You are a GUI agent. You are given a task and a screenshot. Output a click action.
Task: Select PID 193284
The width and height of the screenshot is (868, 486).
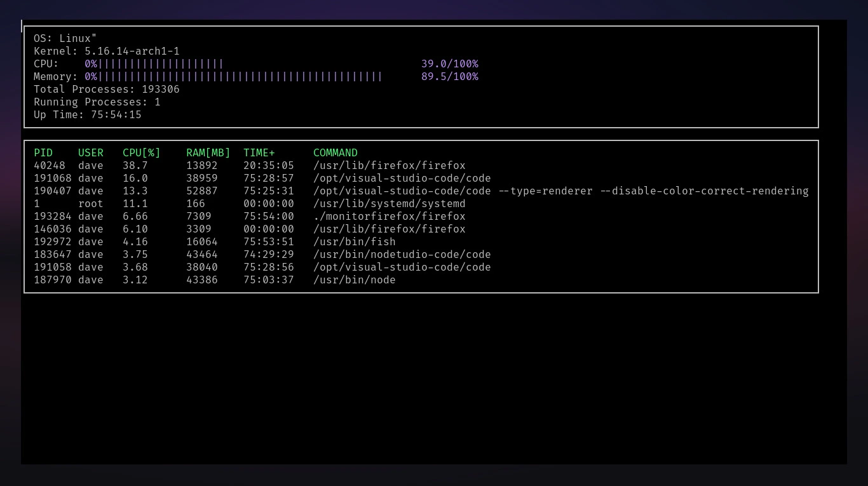coord(53,217)
